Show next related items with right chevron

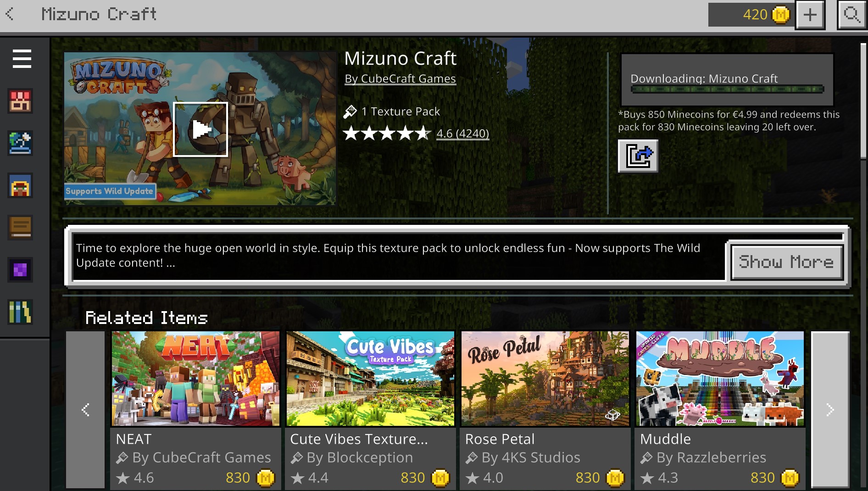click(830, 410)
